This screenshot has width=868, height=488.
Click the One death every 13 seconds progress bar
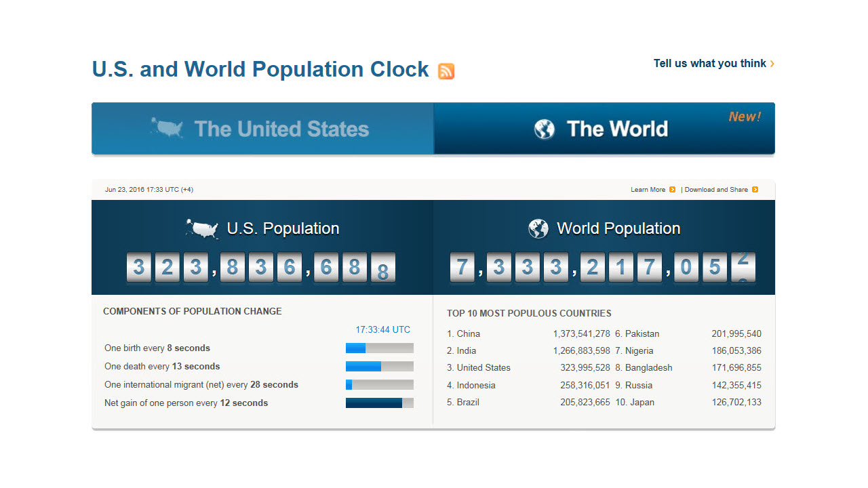[x=379, y=367]
